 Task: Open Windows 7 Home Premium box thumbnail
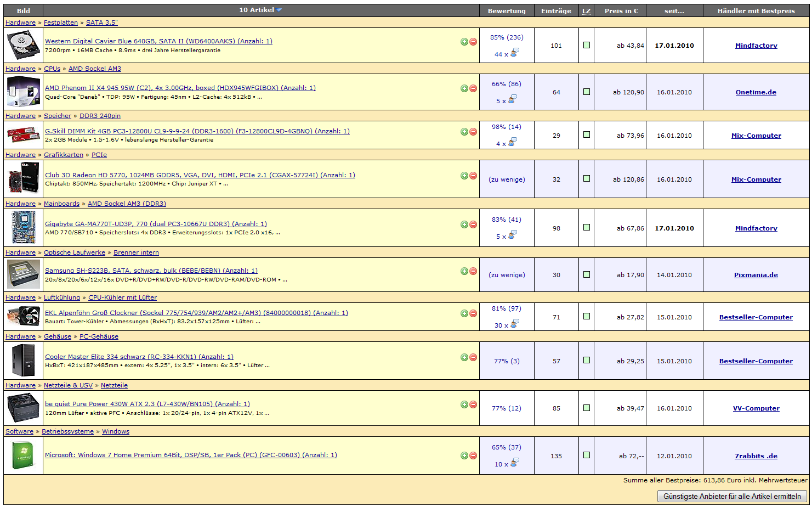23,456
